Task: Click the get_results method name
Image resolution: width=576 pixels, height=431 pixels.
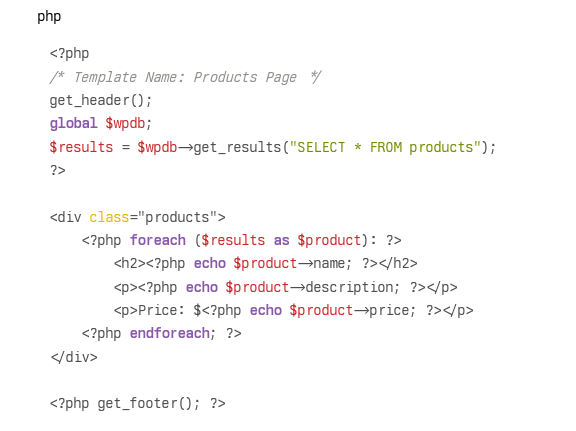Action: tap(237, 147)
